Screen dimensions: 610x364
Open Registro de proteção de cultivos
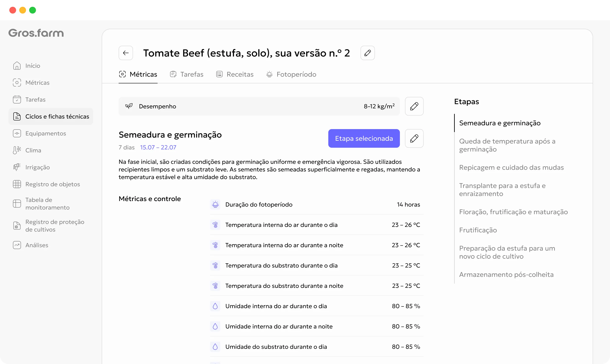point(51,226)
